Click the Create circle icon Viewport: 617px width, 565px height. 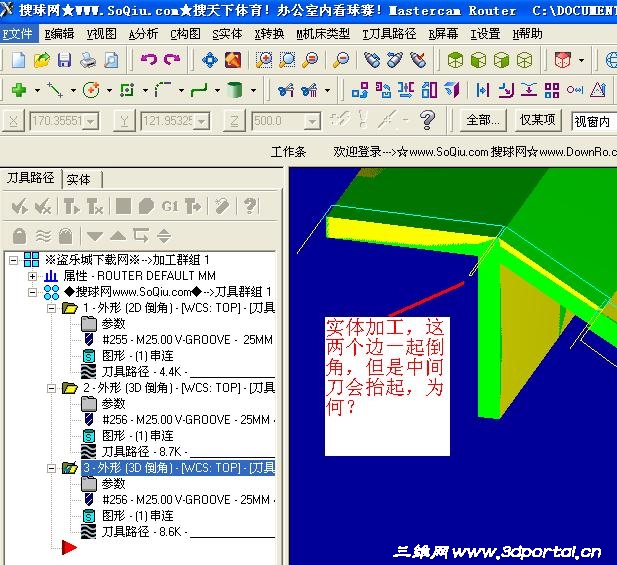tap(91, 90)
